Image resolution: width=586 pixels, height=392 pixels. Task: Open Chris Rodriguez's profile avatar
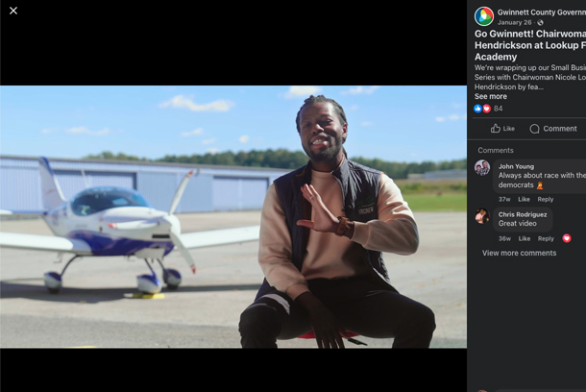482,216
